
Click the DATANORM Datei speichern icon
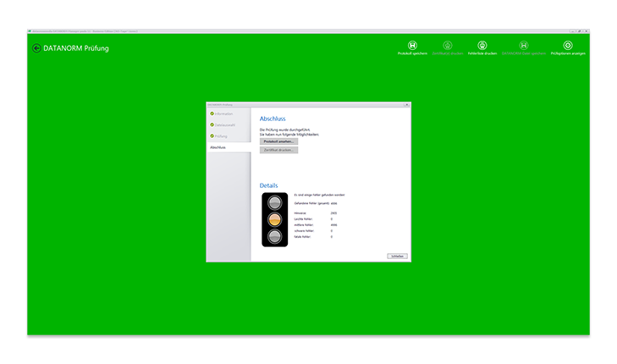coord(523,45)
